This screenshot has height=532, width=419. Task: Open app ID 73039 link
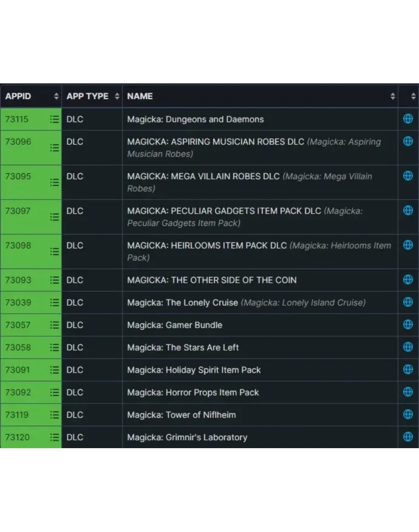point(18,303)
